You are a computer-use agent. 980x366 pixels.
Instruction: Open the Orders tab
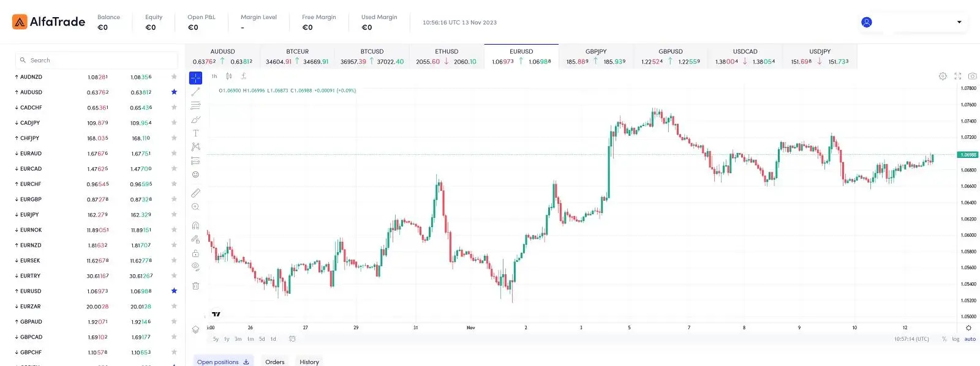click(x=275, y=362)
